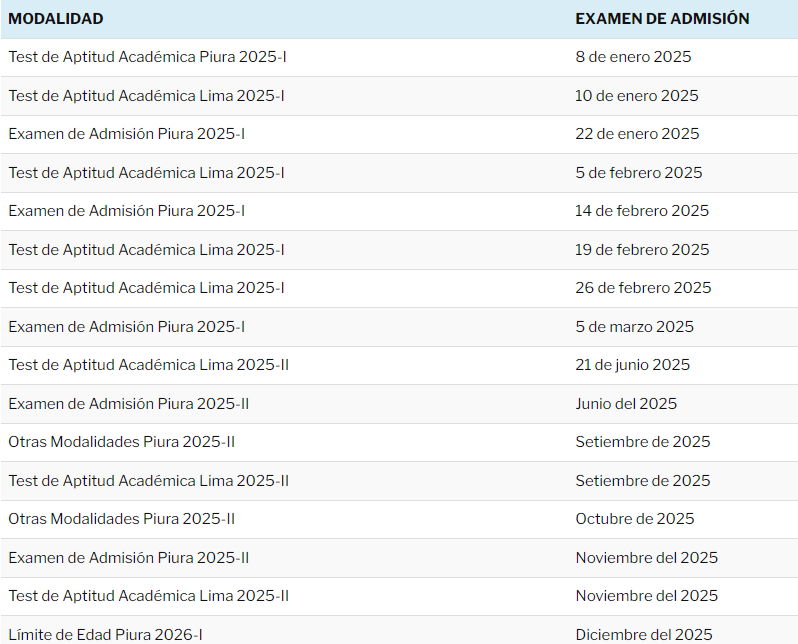Click the 22 de enero 2025 exam date
798x644 pixels.
click(637, 134)
